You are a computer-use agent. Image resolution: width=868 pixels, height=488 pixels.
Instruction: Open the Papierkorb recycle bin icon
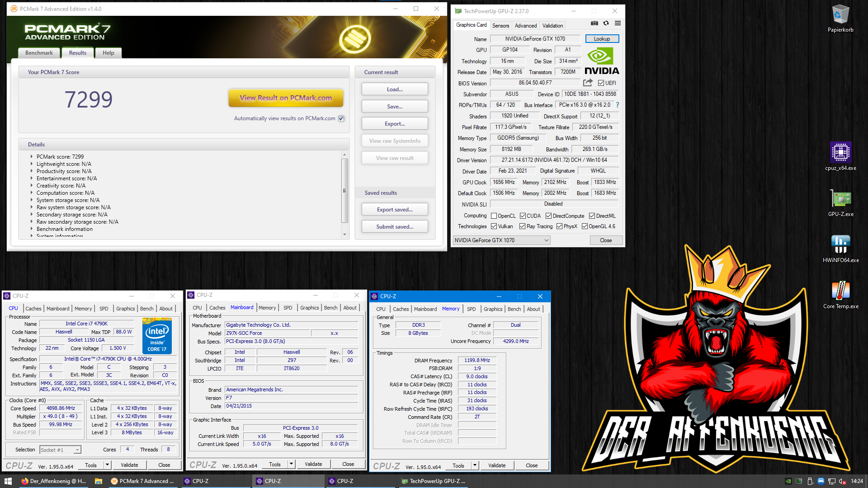pos(840,19)
